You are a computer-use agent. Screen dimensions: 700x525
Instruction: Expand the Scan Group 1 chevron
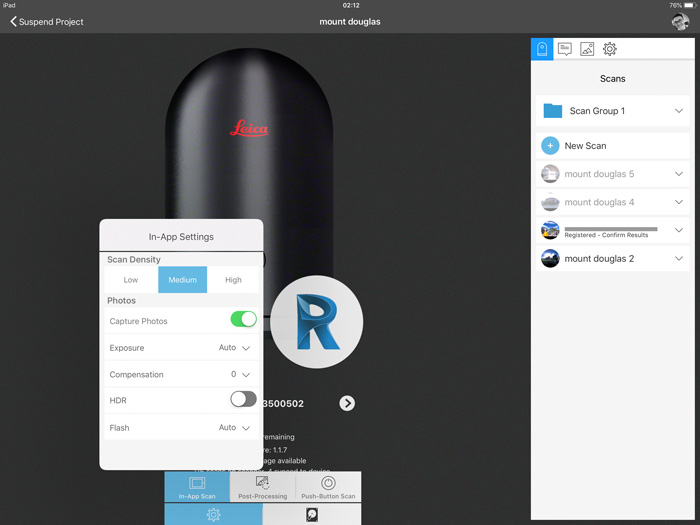(x=679, y=111)
